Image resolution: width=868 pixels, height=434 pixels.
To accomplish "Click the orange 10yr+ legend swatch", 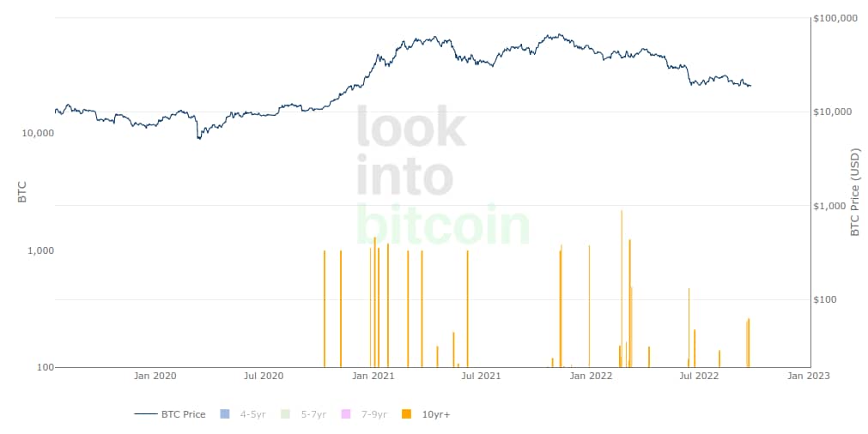I will point(406,414).
